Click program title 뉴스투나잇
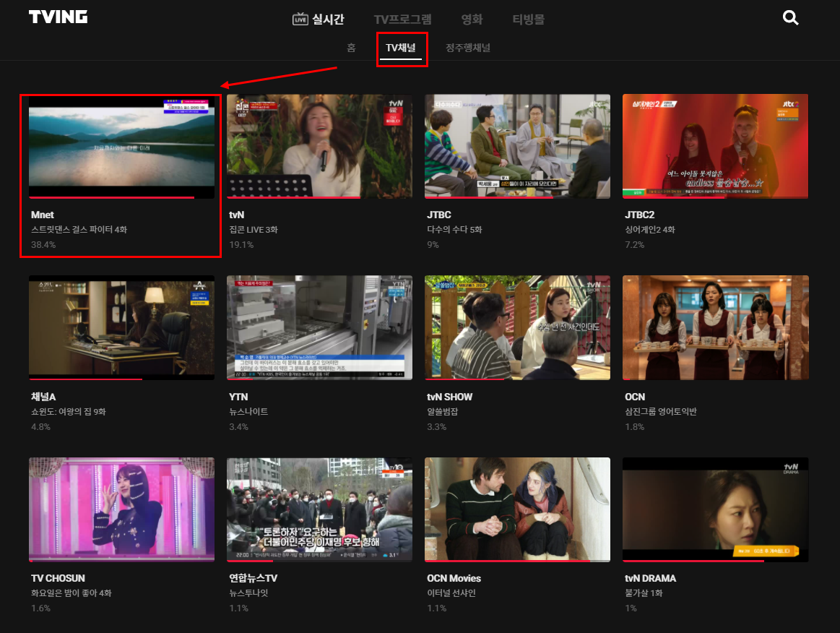Image resolution: width=840 pixels, height=633 pixels. [248, 593]
